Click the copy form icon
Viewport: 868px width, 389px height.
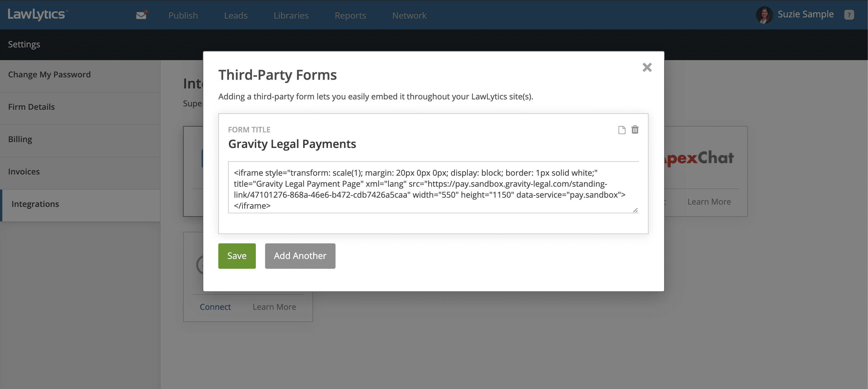tap(622, 130)
